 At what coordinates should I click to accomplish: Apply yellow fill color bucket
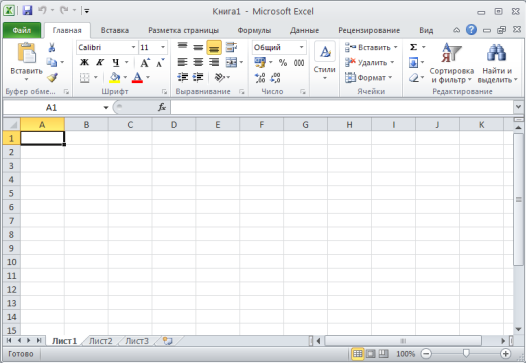(x=115, y=78)
